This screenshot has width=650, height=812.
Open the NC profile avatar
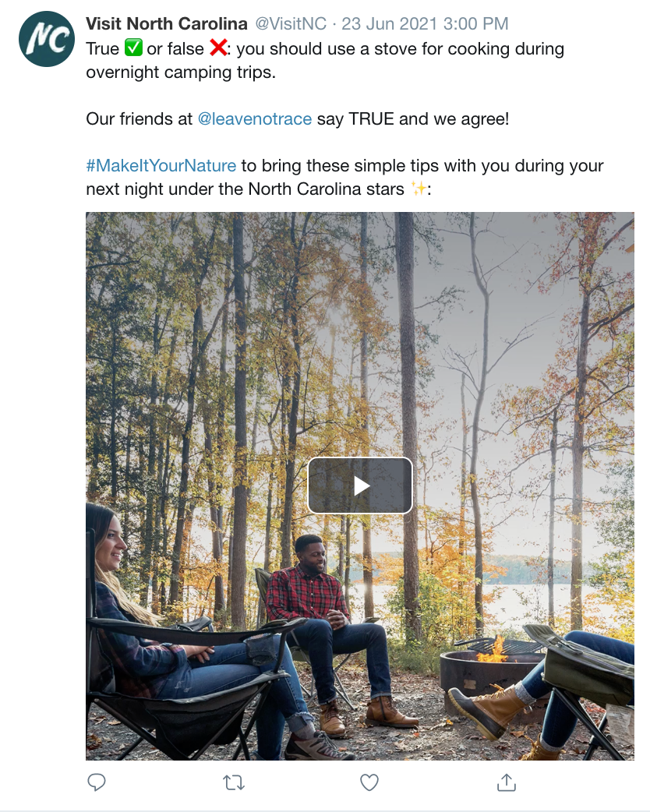(x=47, y=39)
